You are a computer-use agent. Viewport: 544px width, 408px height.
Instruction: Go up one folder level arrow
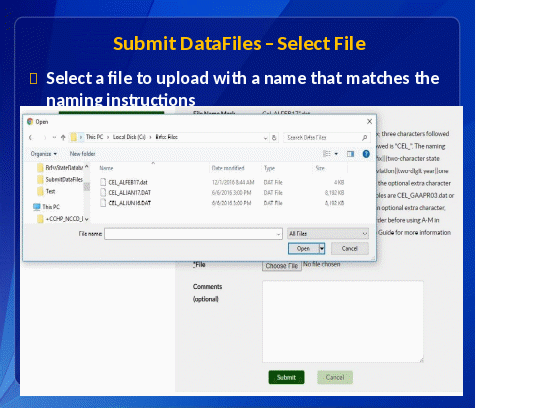pyautogui.click(x=63, y=137)
